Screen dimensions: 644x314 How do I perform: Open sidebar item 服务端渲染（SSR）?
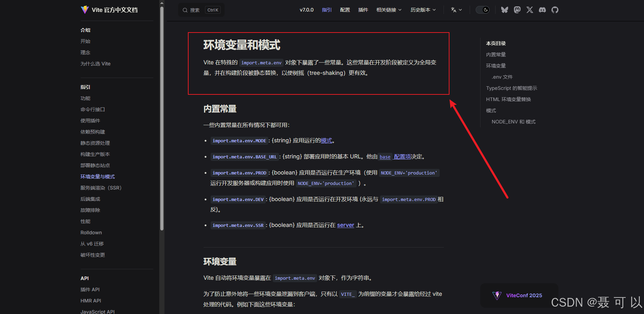point(101,188)
